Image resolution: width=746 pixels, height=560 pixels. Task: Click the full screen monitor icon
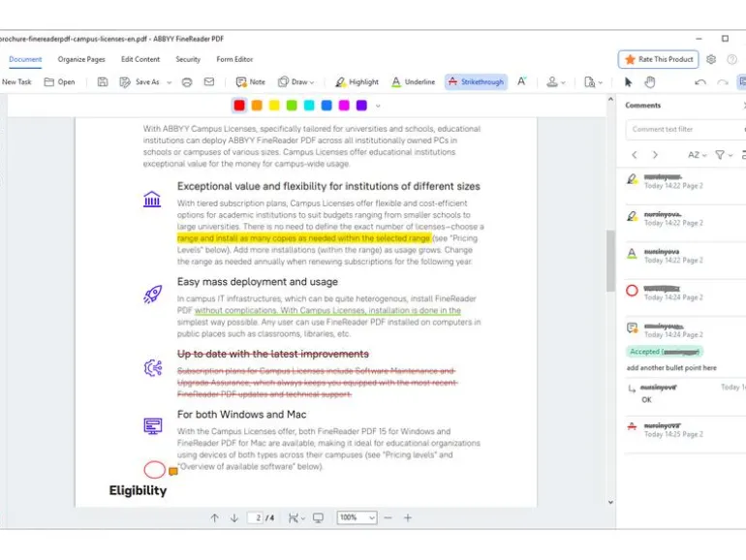[x=319, y=517]
